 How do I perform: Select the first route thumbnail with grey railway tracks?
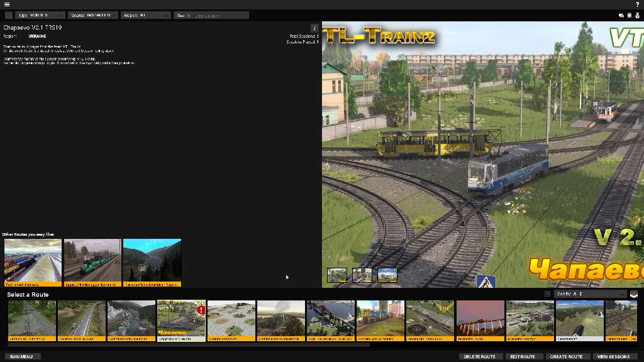pyautogui.click(x=32, y=321)
